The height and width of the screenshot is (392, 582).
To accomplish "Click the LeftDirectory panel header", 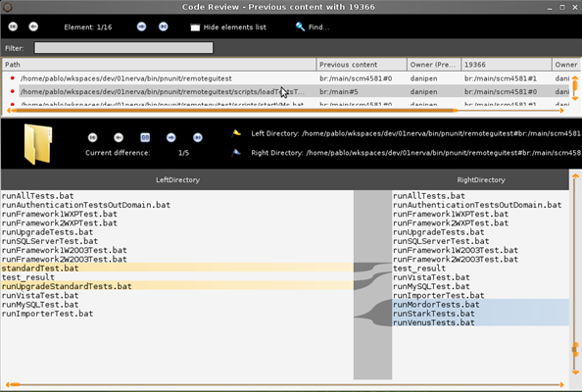I will click(177, 180).
